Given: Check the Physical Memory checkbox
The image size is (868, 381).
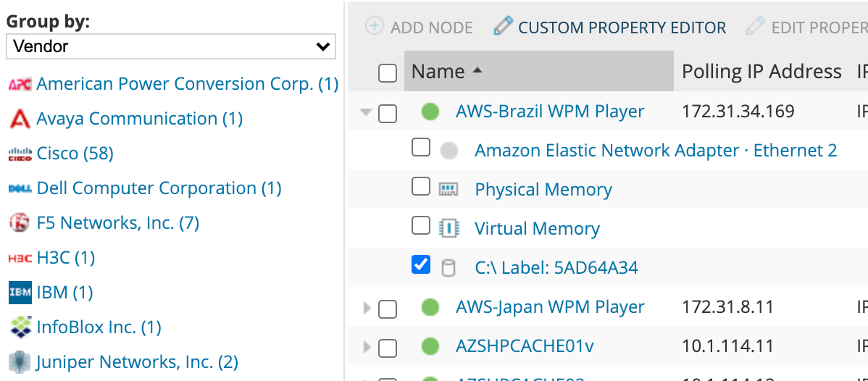Looking at the screenshot, I should pyautogui.click(x=421, y=187).
